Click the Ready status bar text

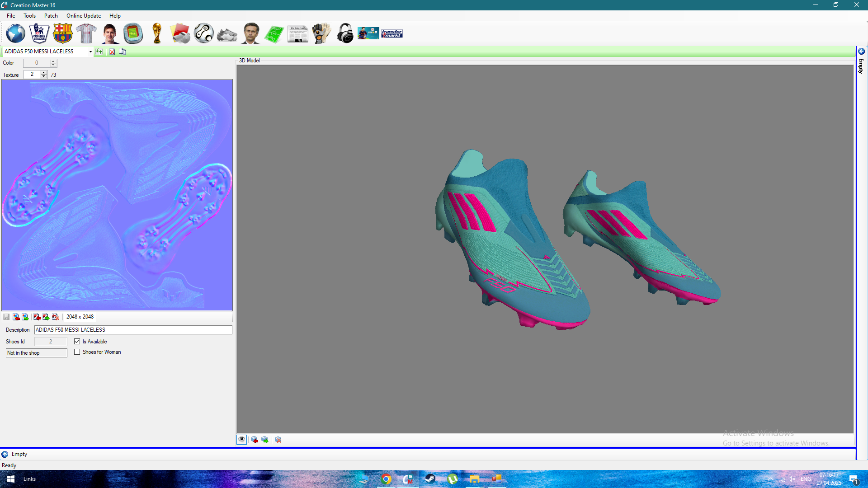[9, 465]
